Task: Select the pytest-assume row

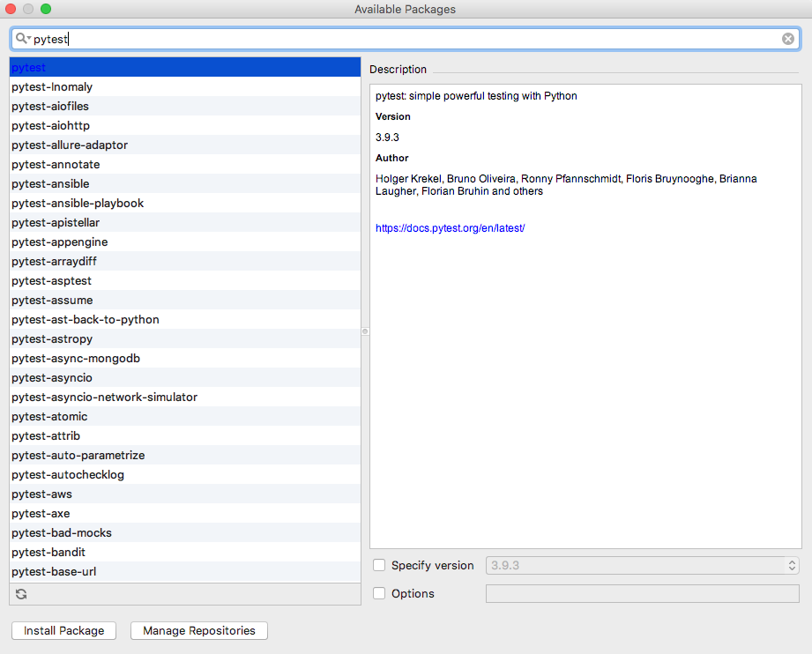Action: [185, 301]
